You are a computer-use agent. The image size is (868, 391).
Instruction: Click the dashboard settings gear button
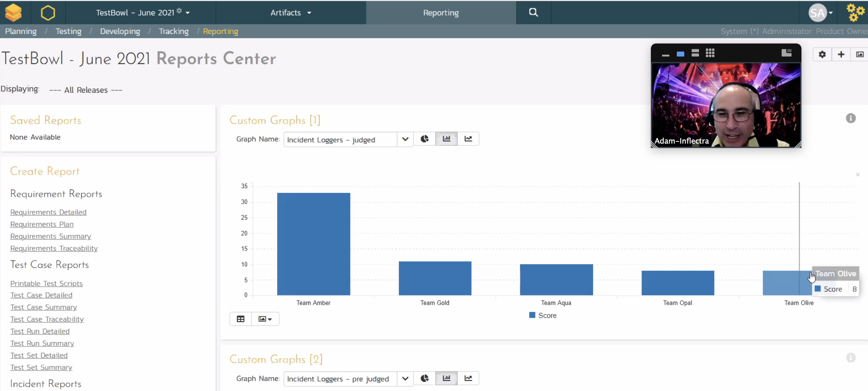click(822, 54)
